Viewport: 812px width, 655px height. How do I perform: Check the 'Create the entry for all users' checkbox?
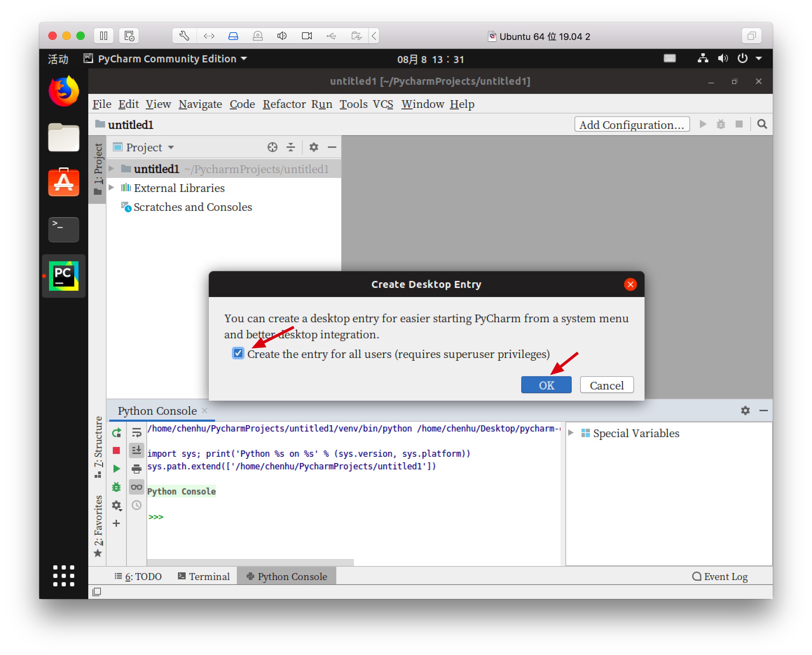pos(238,353)
